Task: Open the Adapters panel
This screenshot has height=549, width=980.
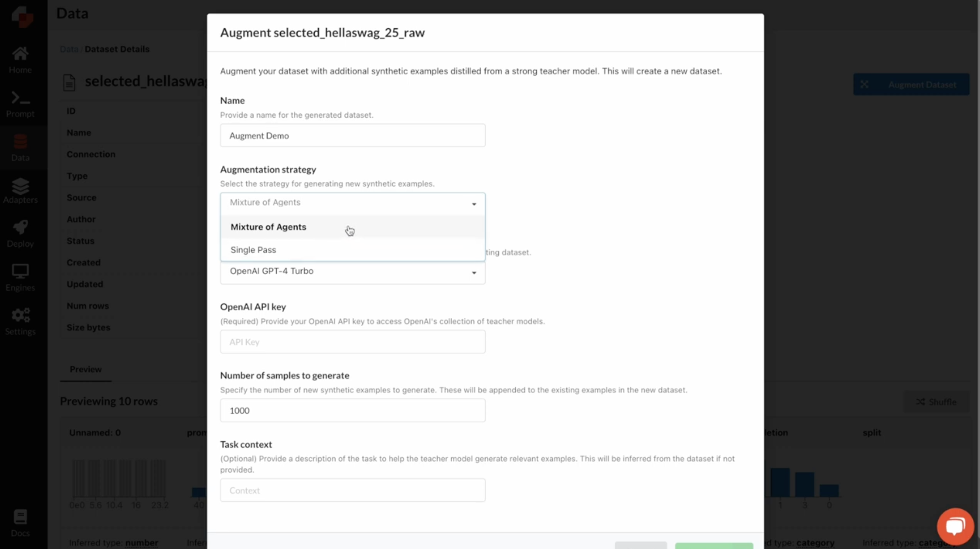Action: click(20, 191)
